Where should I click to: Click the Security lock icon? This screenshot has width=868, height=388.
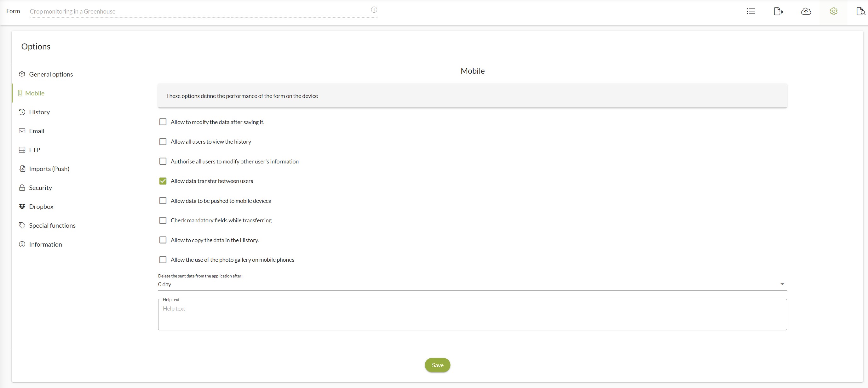click(x=22, y=187)
